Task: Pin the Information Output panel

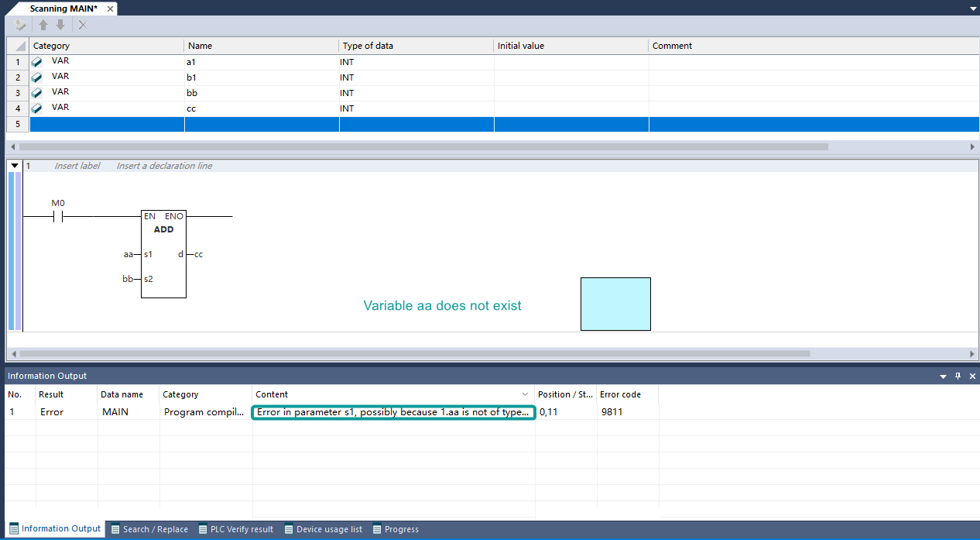Action: pyautogui.click(x=958, y=376)
